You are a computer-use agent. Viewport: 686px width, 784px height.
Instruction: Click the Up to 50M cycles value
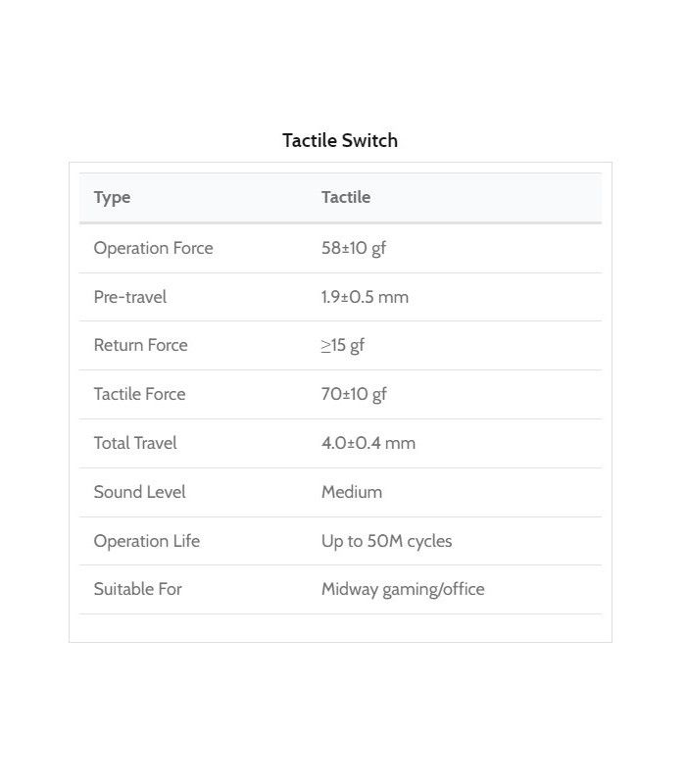pyautogui.click(x=386, y=541)
